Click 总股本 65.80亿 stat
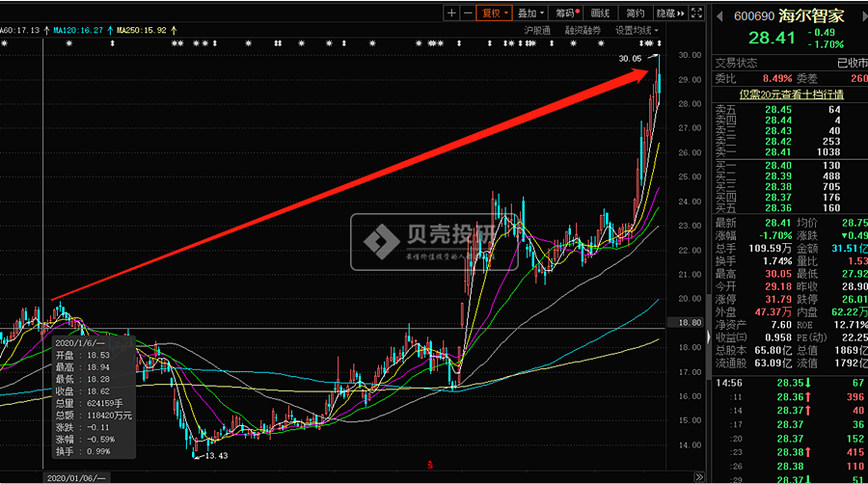The height and width of the screenshot is (484, 868). [753, 350]
